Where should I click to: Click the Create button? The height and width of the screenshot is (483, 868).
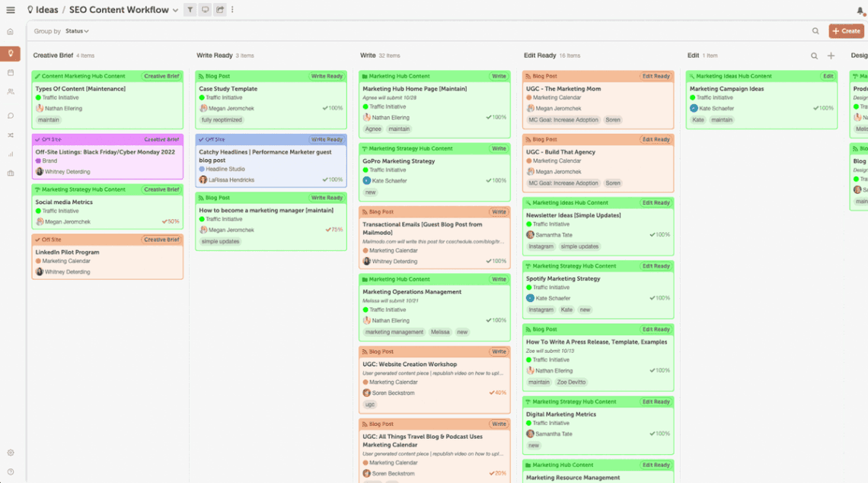coord(846,30)
